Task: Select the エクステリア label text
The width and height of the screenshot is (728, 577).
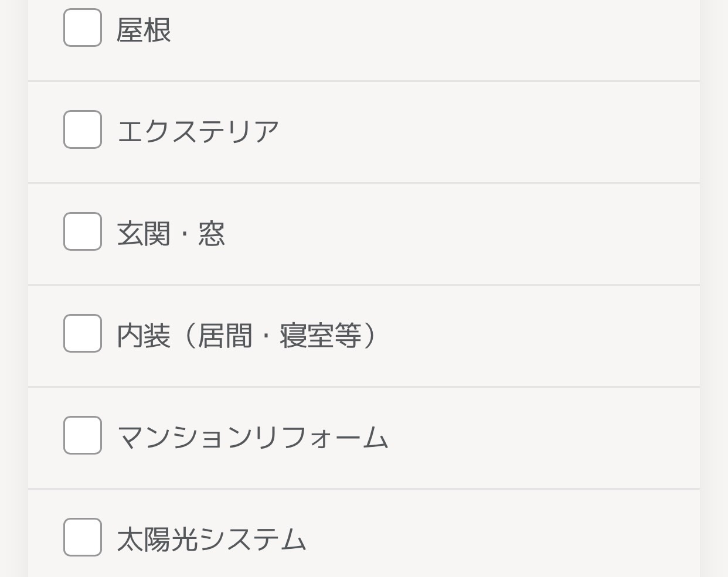Action: 198,129
